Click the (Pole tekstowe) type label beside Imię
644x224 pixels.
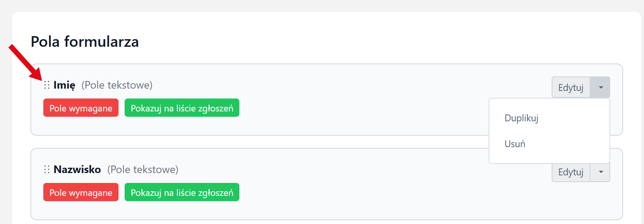pos(117,85)
